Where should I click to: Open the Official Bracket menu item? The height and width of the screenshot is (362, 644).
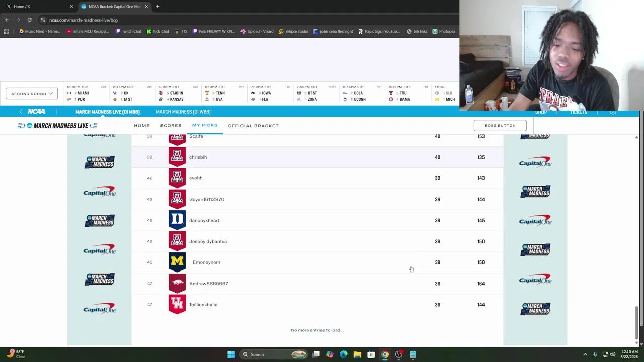point(253,126)
